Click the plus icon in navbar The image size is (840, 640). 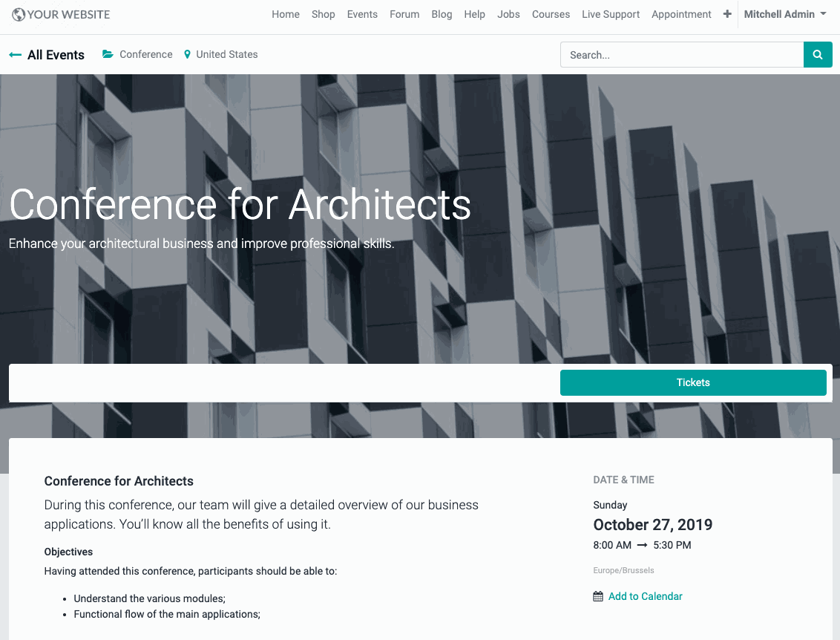click(727, 14)
